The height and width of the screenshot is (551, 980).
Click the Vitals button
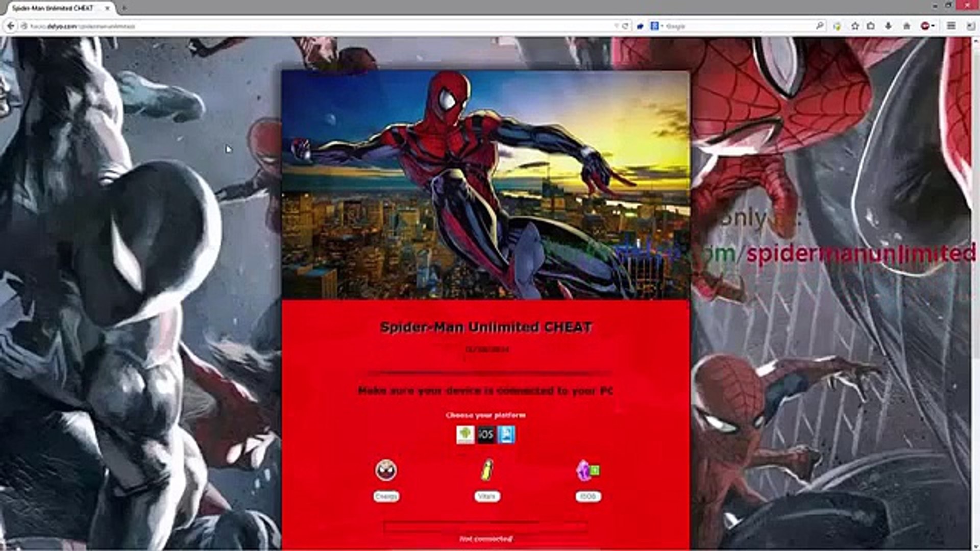[x=487, y=496]
